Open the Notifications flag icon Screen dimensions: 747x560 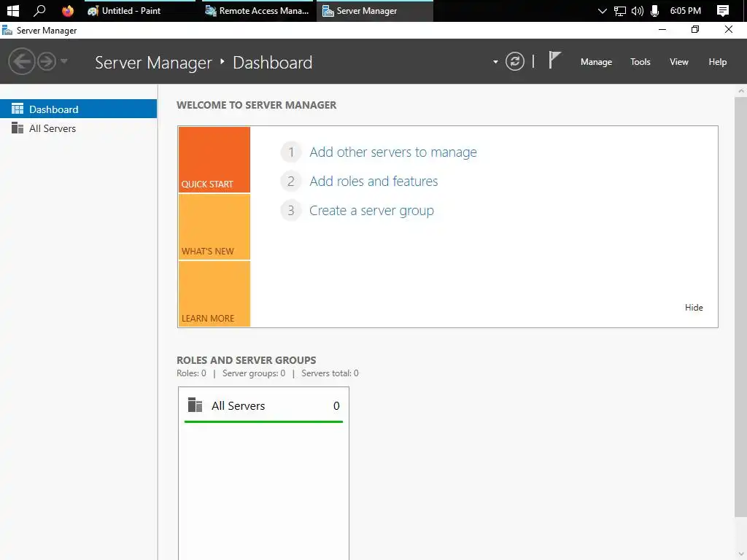[x=554, y=60]
